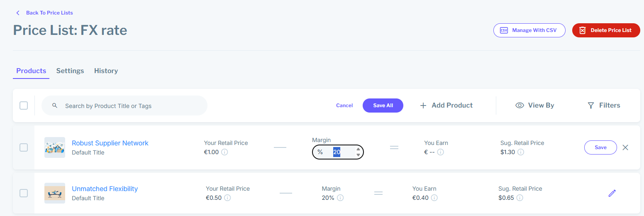Image resolution: width=644 pixels, height=216 pixels.
Task: Click info icon beside €1.00 retail price
Action: coord(224,152)
